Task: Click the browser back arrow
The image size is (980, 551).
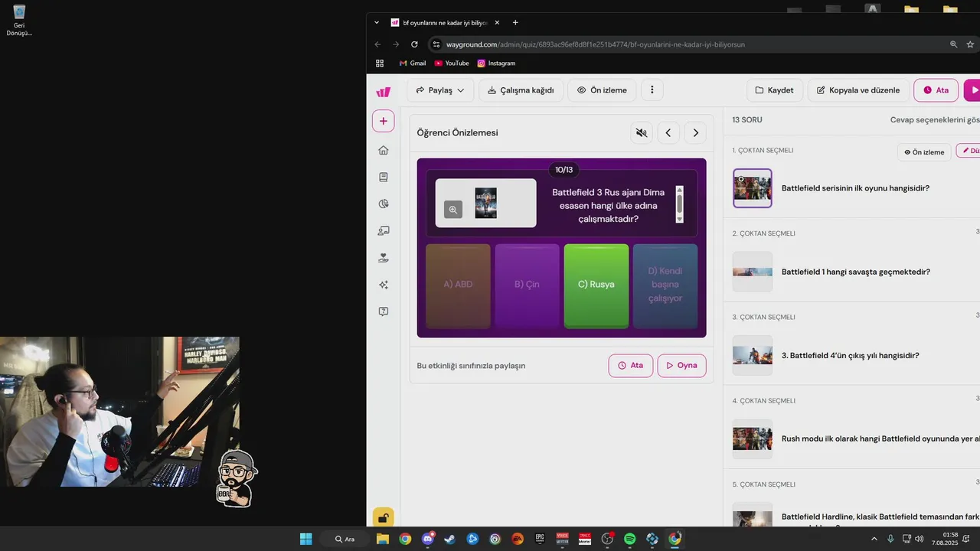Action: click(377, 44)
